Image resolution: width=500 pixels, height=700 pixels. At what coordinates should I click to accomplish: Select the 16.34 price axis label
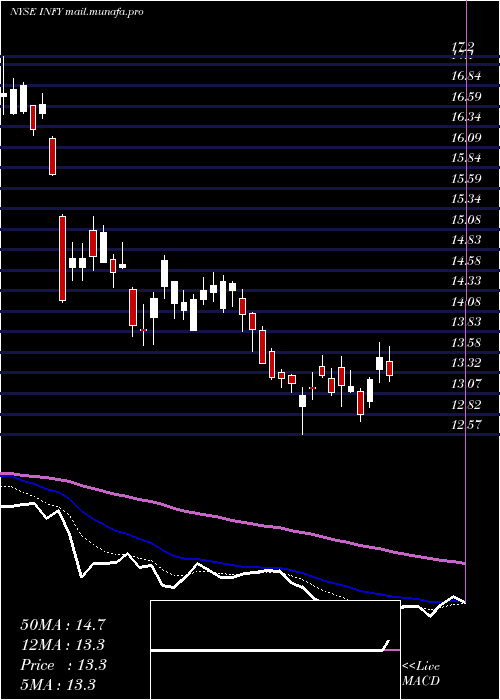coord(466,117)
